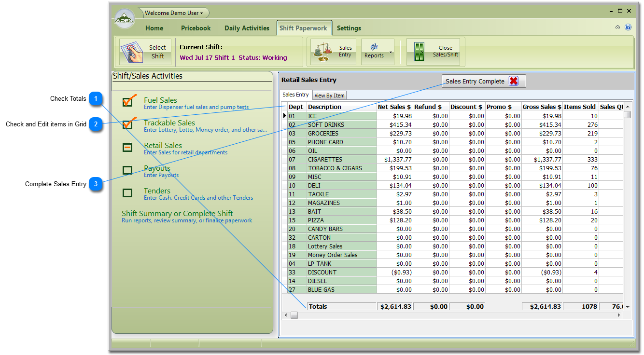Click the Close Sales/Shift door icon

point(419,52)
